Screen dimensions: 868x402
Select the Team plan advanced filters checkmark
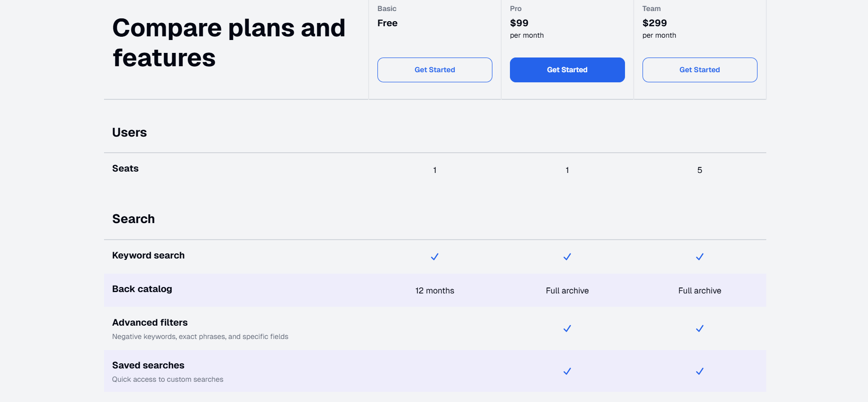700,328
